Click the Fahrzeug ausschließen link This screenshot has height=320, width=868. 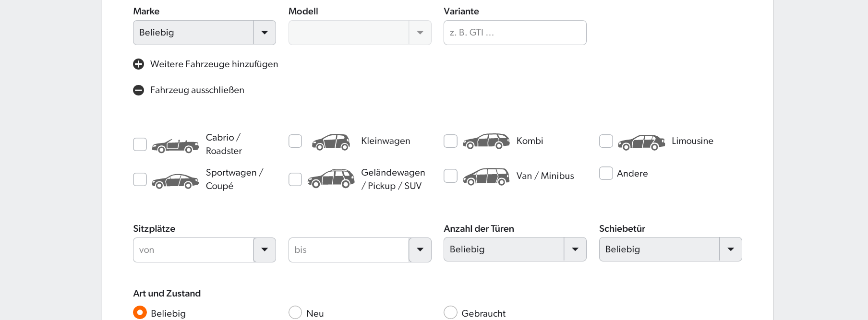197,90
